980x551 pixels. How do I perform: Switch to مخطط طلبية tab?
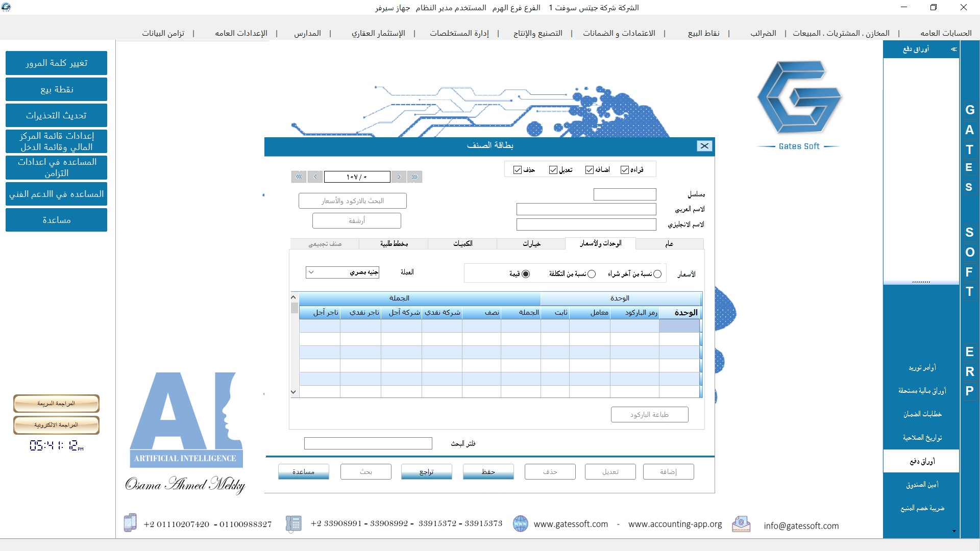click(394, 244)
